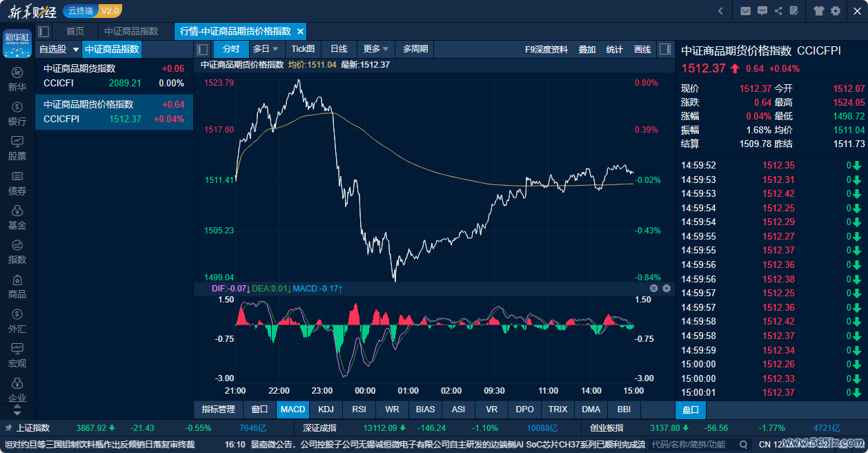The width and height of the screenshot is (868, 453).
Task: Switch to the 首页 tab
Action: (x=75, y=32)
